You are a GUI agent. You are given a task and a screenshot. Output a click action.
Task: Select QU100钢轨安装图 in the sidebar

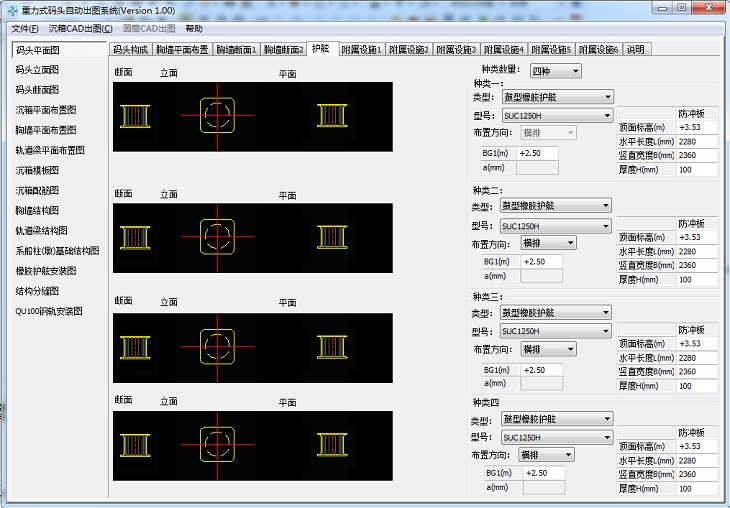[49, 311]
